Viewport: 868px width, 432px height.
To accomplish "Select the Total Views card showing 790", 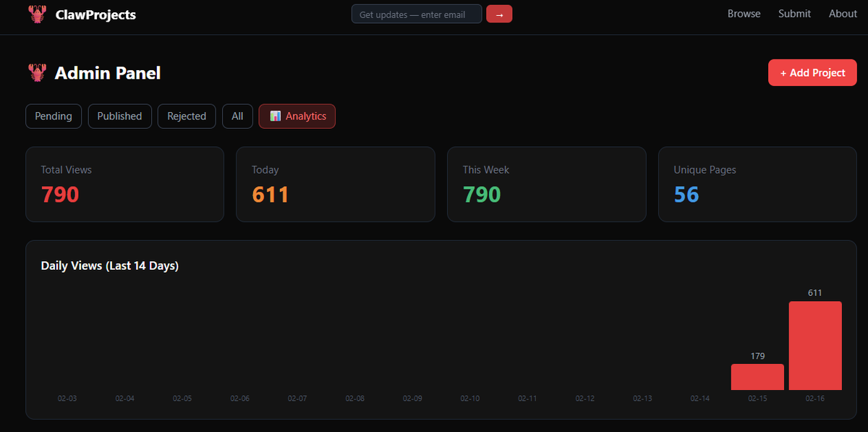I will [x=124, y=185].
